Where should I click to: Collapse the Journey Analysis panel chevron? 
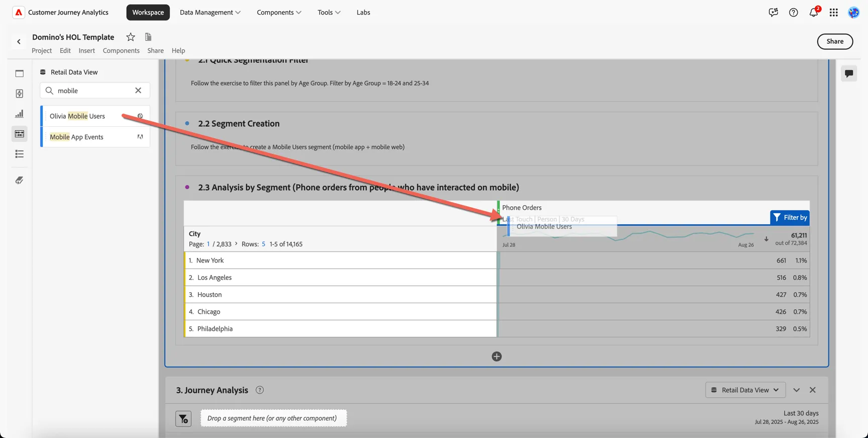pyautogui.click(x=797, y=390)
